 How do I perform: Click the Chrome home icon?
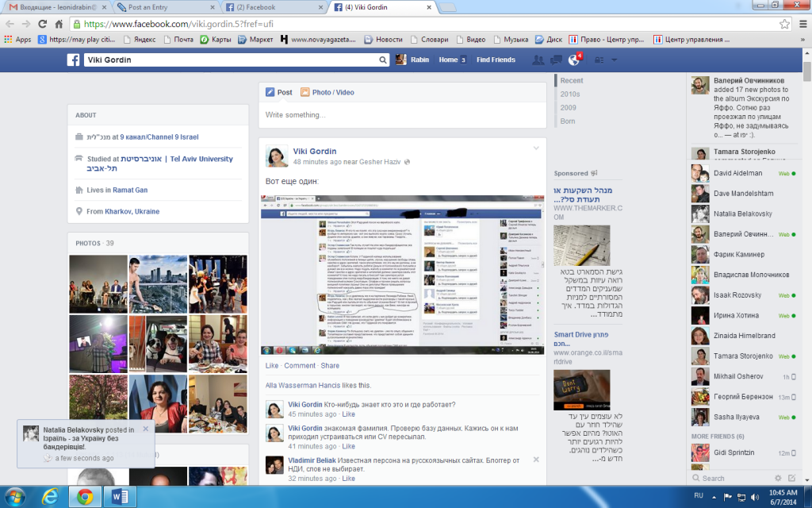59,24
